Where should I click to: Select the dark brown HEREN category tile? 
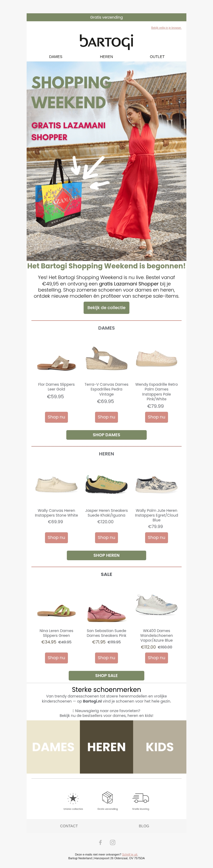point(106,747)
